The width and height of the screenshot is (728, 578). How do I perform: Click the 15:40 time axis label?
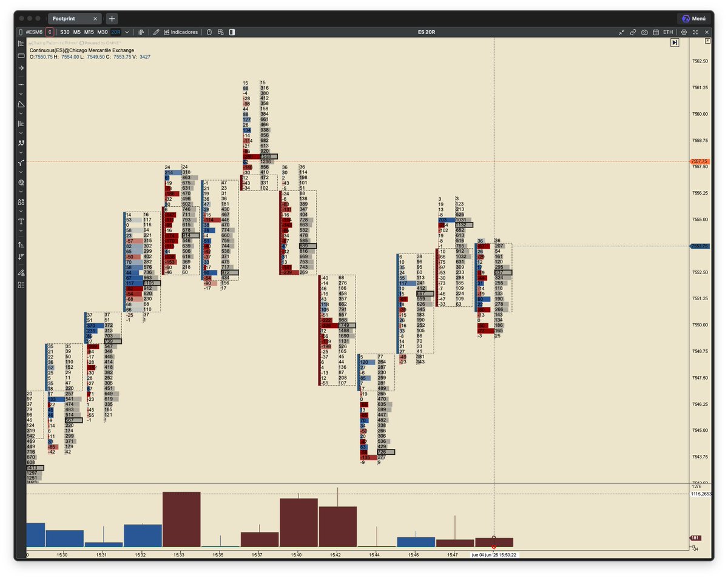(x=297, y=554)
